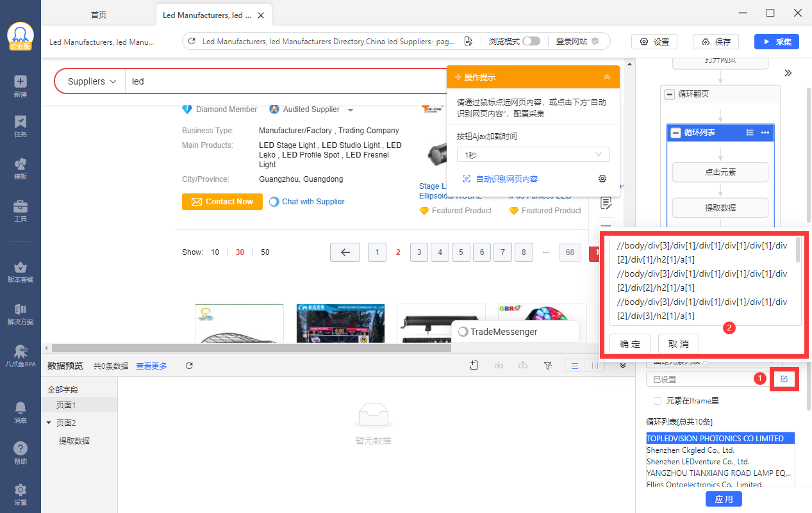Click the octopus 企业版 logo avatar

tap(21, 36)
